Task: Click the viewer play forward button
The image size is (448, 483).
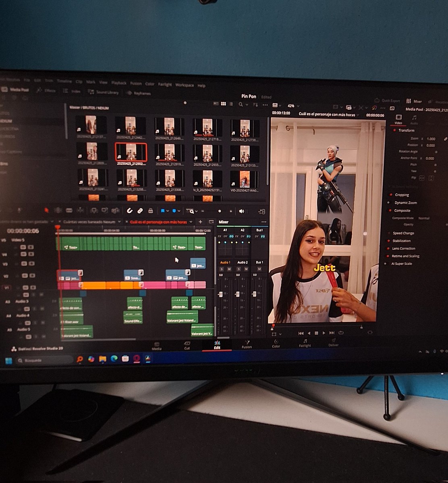Action: [x=324, y=333]
